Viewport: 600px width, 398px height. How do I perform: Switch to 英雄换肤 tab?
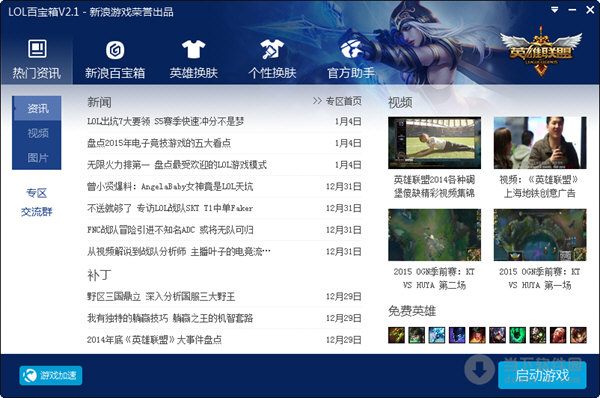pyautogui.click(x=194, y=59)
